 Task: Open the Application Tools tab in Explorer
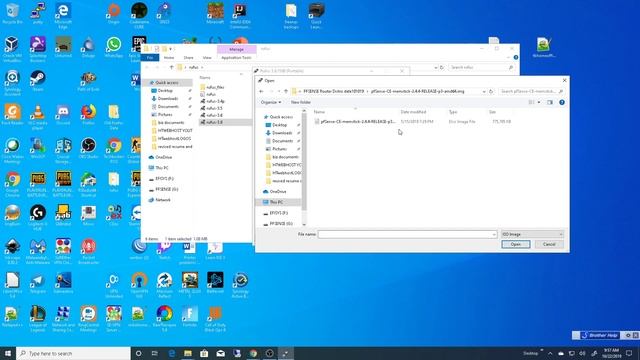click(x=236, y=58)
